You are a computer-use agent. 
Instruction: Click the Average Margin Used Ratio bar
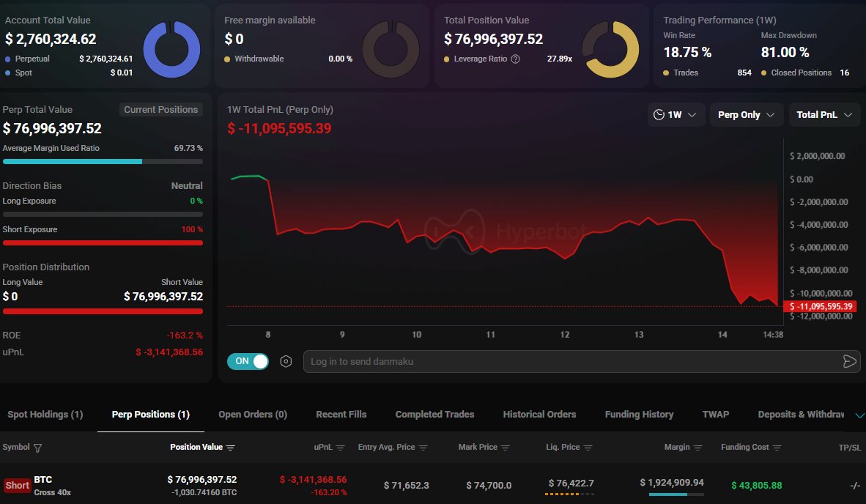click(103, 162)
